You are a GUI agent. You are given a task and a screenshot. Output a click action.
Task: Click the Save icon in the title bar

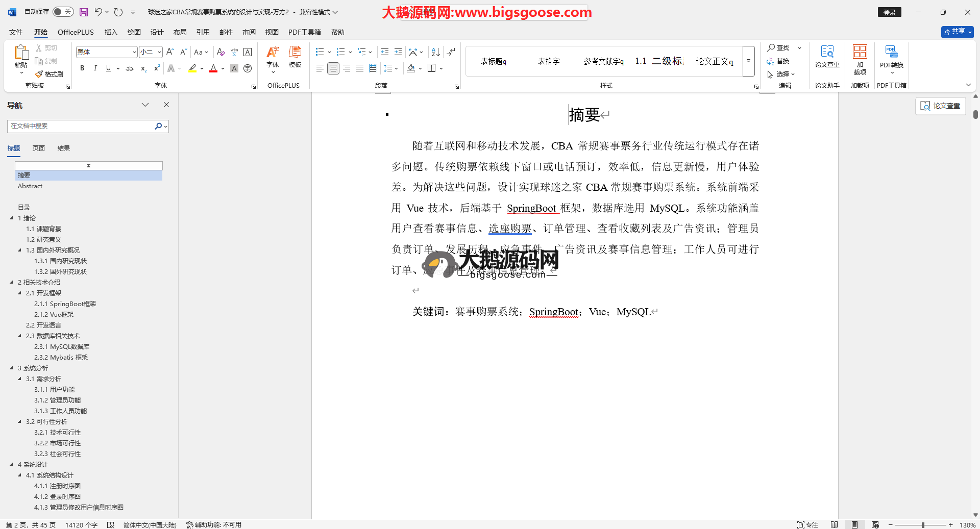tap(84, 12)
